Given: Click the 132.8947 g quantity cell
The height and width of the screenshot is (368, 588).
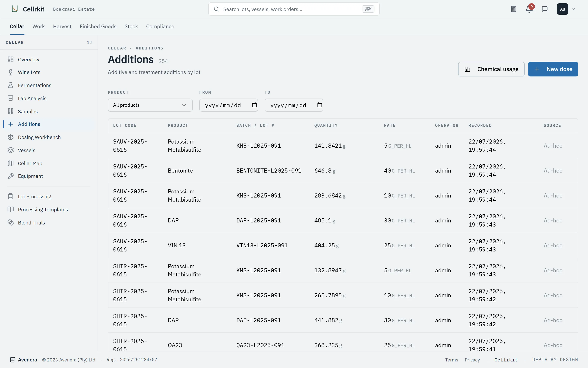Looking at the screenshot, I should pyautogui.click(x=330, y=270).
